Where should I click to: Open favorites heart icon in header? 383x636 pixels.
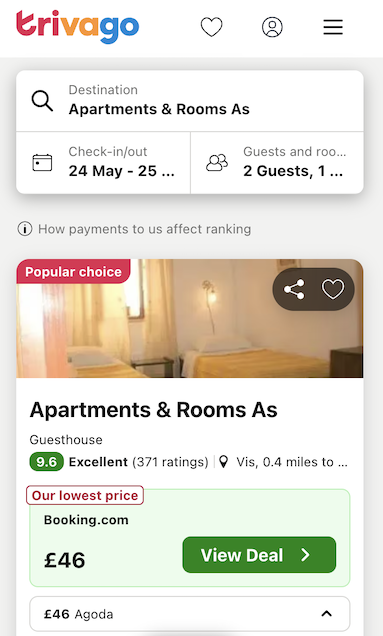(211, 27)
